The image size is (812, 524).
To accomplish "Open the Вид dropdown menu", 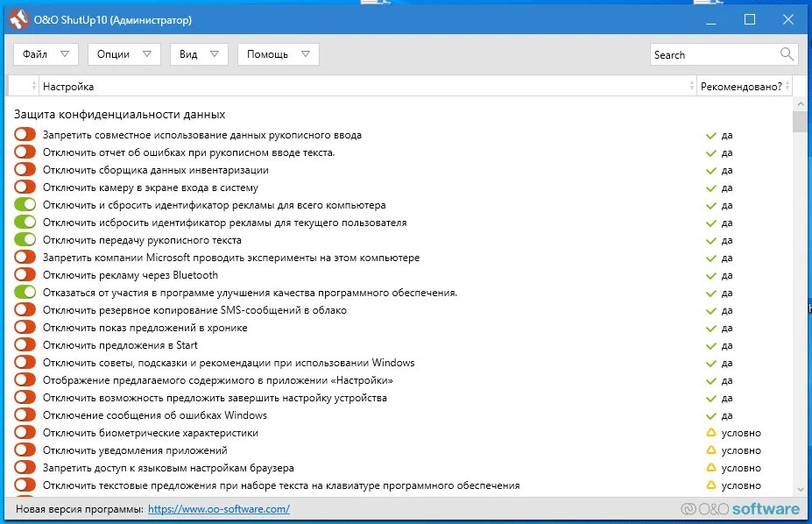I will (199, 54).
